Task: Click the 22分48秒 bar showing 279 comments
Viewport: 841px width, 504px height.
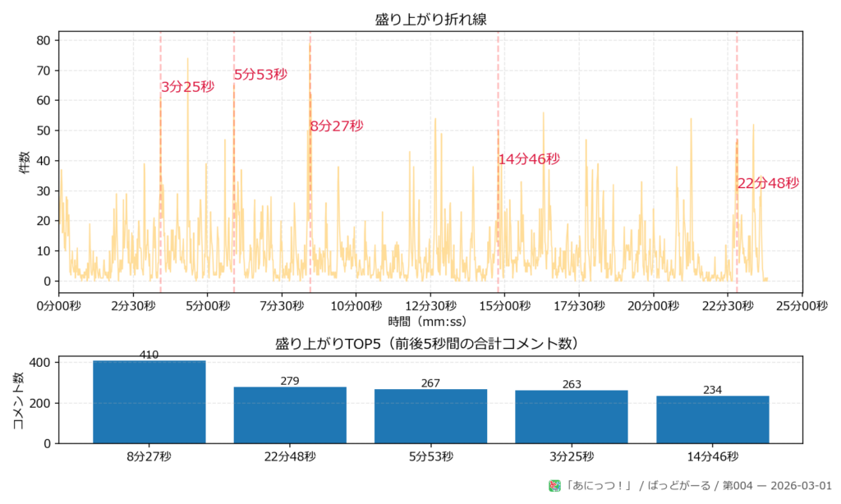Action: [x=290, y=415]
